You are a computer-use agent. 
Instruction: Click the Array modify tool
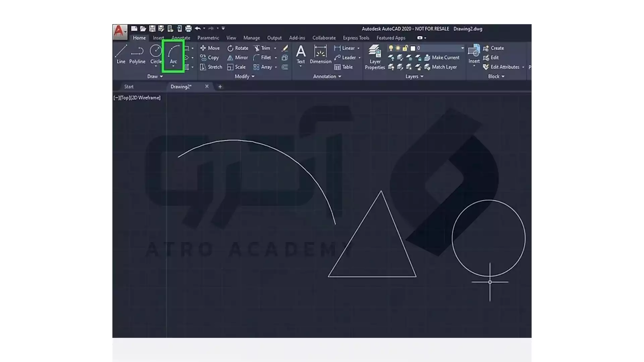pos(265,67)
